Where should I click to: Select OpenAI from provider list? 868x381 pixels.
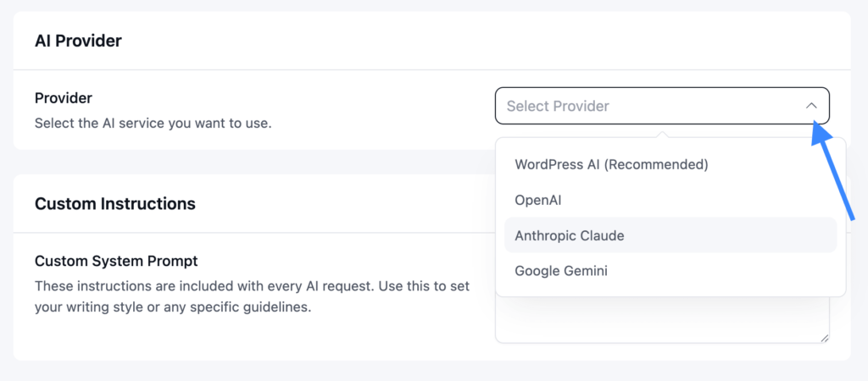pyautogui.click(x=670, y=200)
